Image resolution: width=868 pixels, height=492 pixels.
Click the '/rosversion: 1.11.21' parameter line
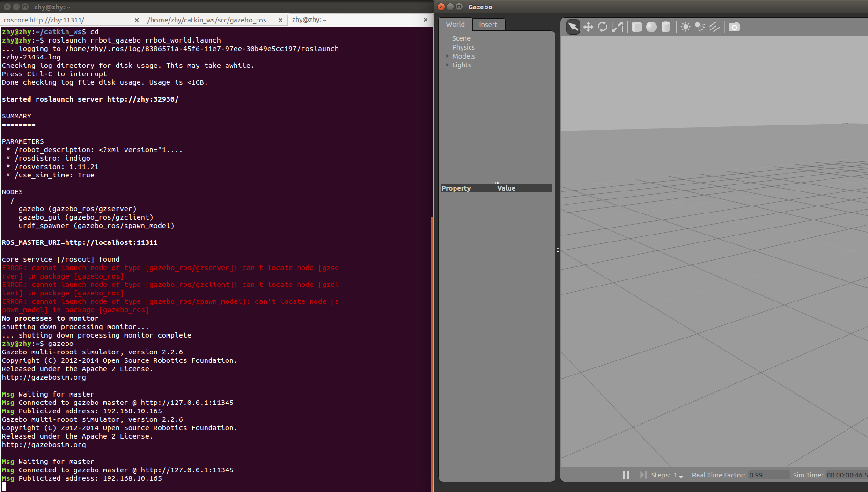52,167
